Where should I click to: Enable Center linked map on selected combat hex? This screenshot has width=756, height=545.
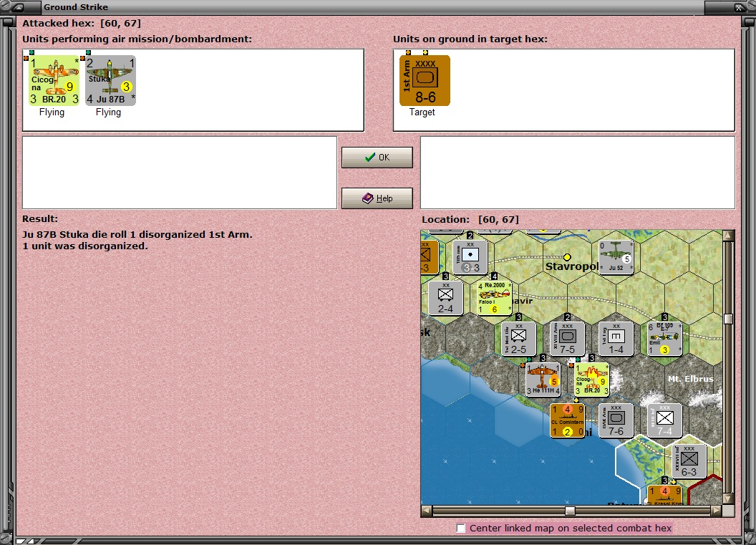(x=461, y=528)
